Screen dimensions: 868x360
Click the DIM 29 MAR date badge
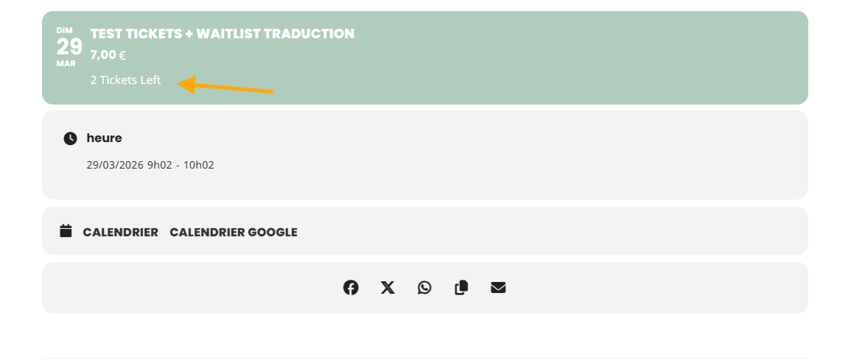point(69,47)
